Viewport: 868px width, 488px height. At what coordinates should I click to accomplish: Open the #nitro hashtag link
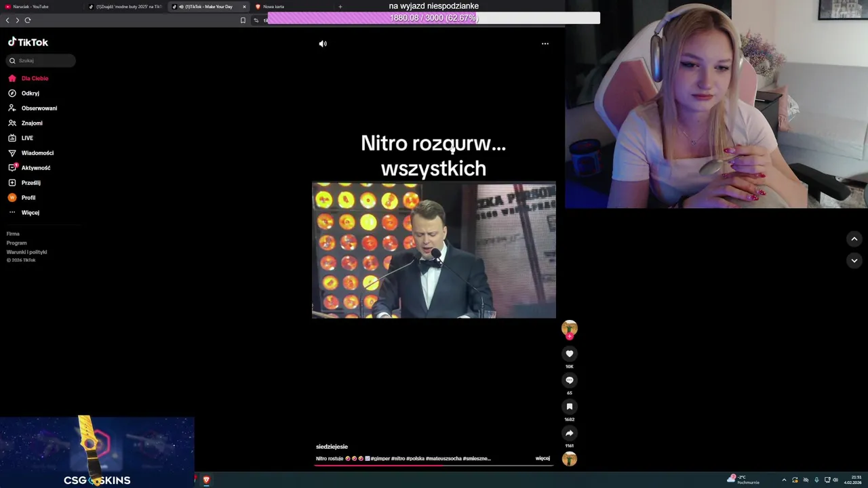(x=398, y=459)
